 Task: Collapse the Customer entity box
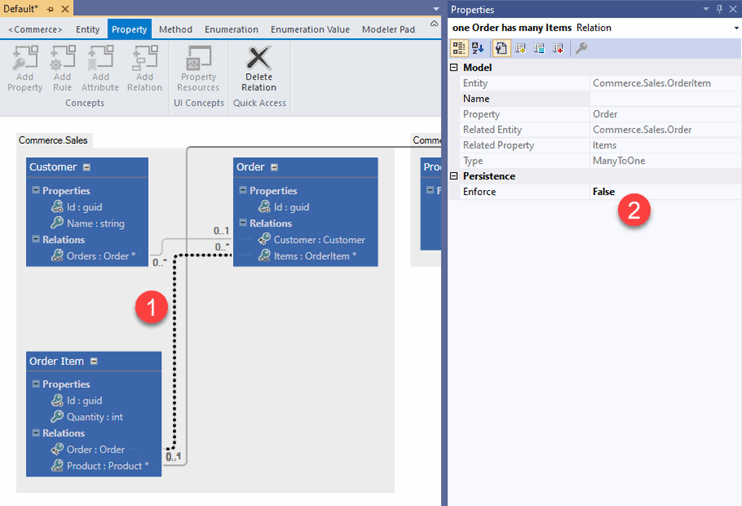[x=87, y=167]
